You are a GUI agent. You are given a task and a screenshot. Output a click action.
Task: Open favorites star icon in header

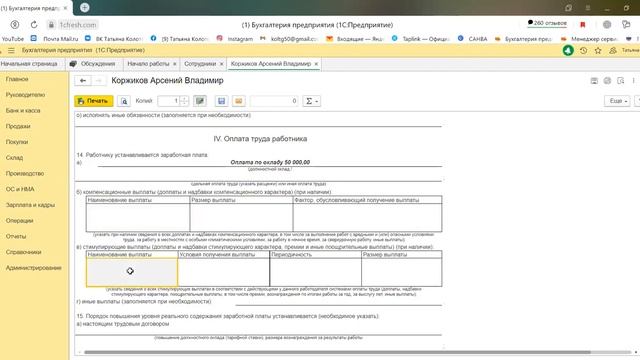[598, 50]
